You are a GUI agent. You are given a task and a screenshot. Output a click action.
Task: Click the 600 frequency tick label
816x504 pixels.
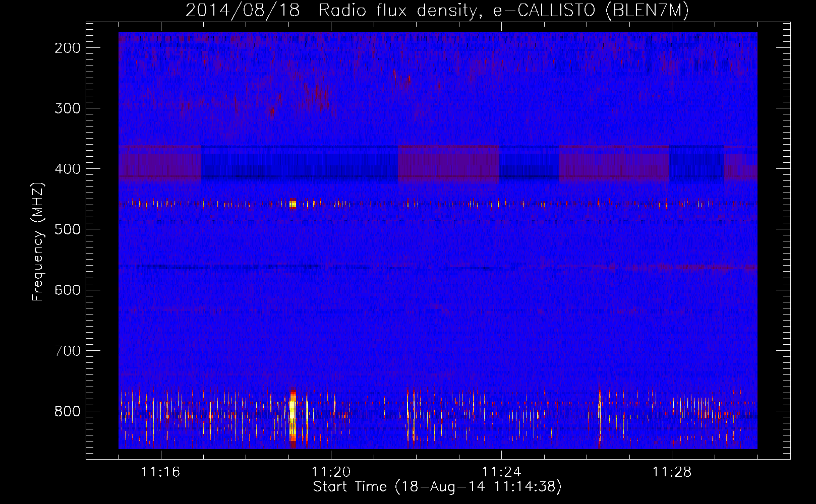click(67, 290)
